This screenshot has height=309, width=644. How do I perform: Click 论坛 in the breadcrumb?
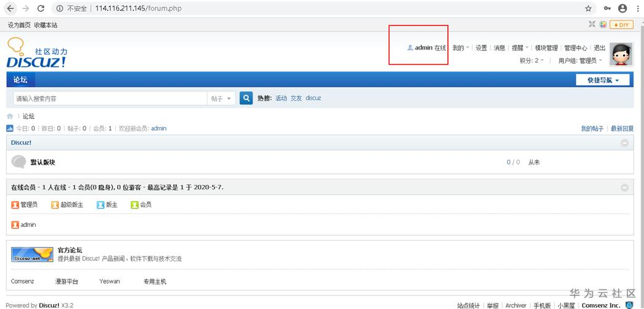pos(29,117)
